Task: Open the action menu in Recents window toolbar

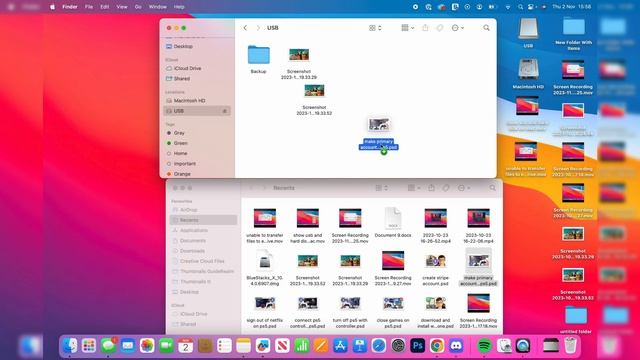Action: coord(464,188)
